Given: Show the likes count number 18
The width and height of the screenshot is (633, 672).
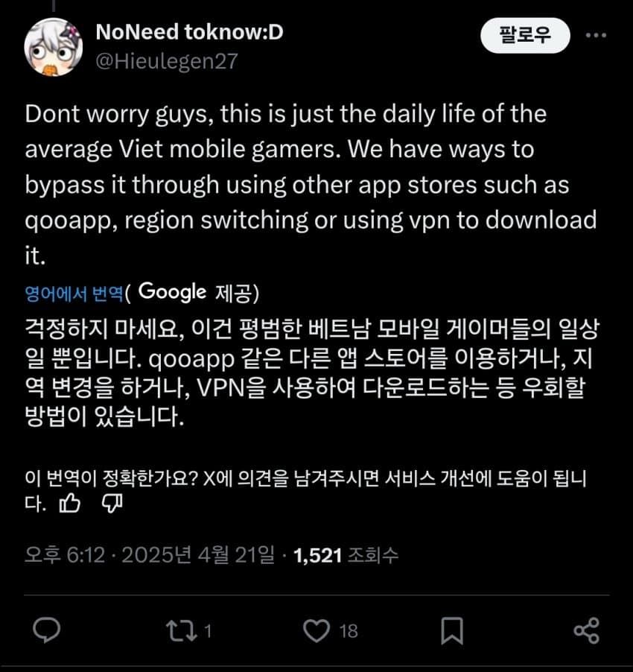Looking at the screenshot, I should tap(349, 631).
